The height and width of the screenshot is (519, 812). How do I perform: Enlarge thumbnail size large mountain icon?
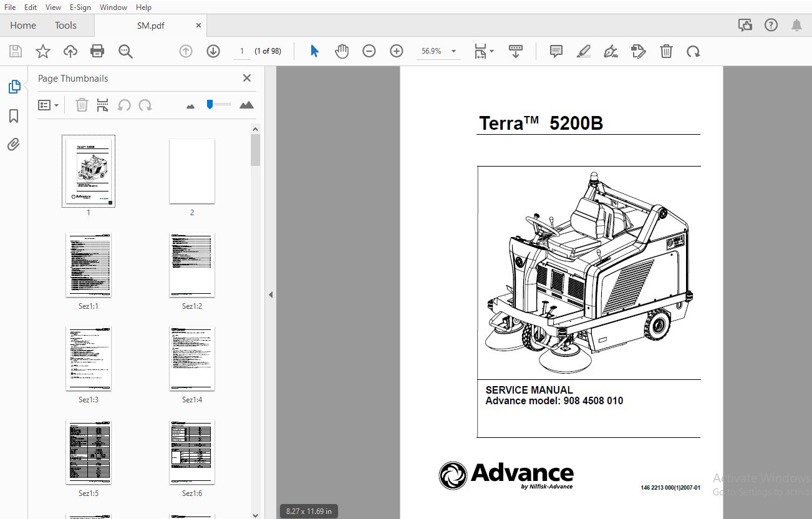pos(246,105)
